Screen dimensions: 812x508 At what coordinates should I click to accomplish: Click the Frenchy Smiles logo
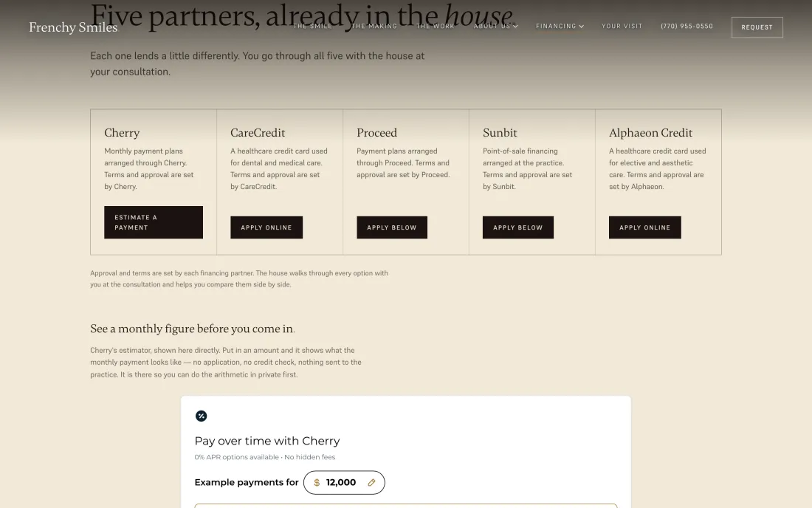click(73, 27)
